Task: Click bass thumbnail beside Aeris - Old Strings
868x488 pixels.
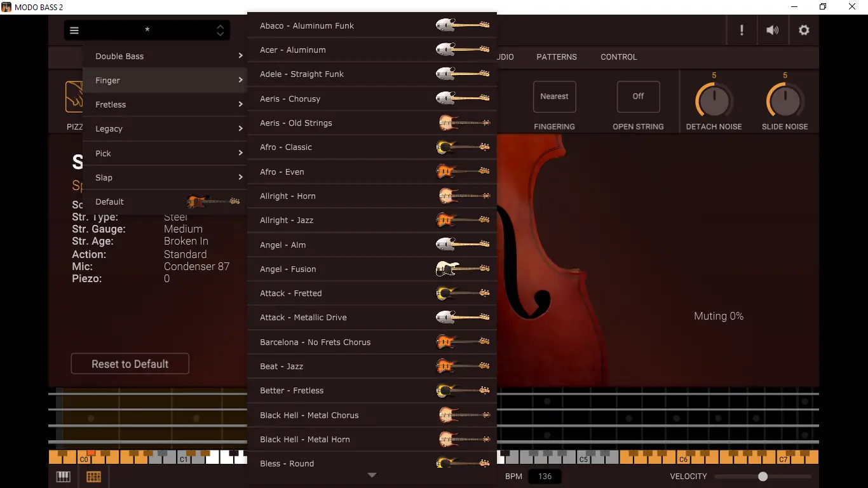Action: 464,123
